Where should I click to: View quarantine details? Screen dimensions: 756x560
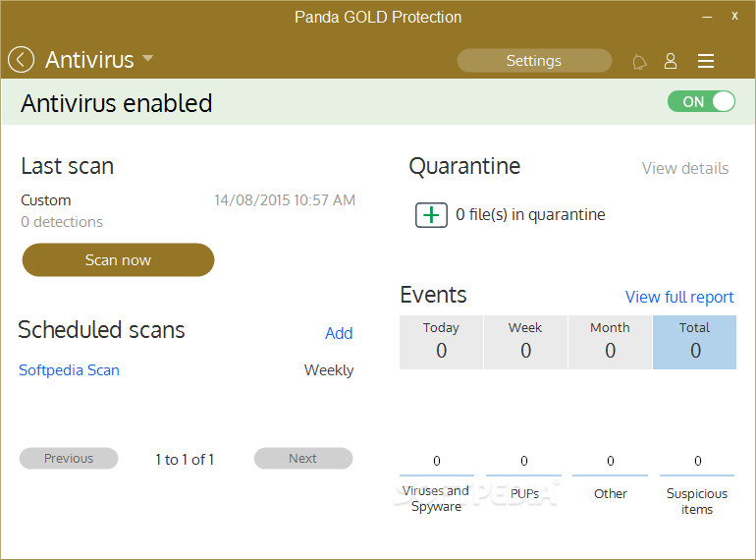coord(684,168)
